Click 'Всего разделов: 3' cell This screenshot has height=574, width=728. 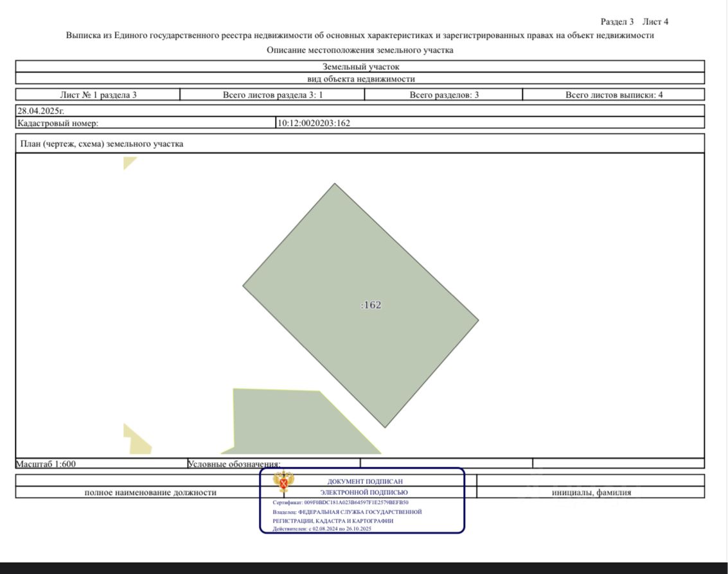tap(444, 94)
